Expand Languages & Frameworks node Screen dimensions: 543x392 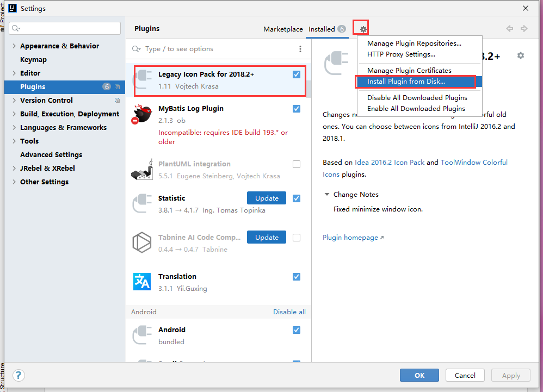(14, 127)
